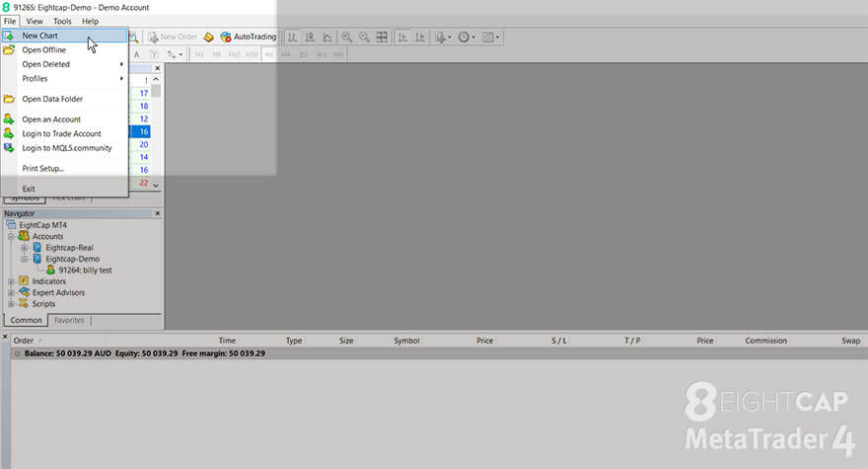This screenshot has height=469, width=868.
Task: Open the arrows drawing tool dropdown
Action: (175, 54)
